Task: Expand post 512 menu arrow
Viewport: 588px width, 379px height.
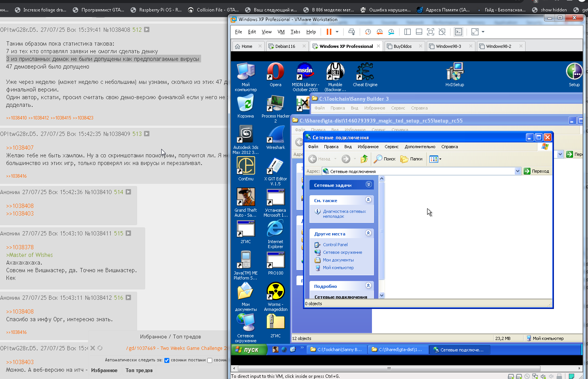Action: click(147, 29)
